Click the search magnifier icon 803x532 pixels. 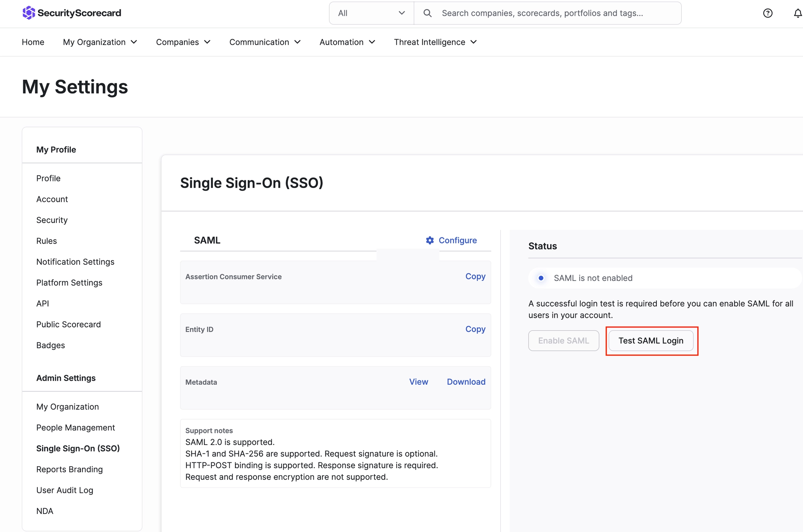[427, 13]
